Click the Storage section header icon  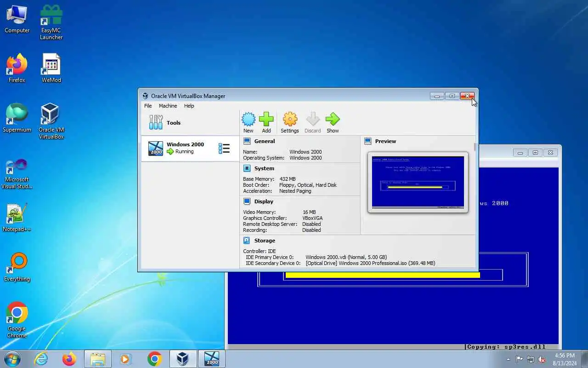click(247, 241)
